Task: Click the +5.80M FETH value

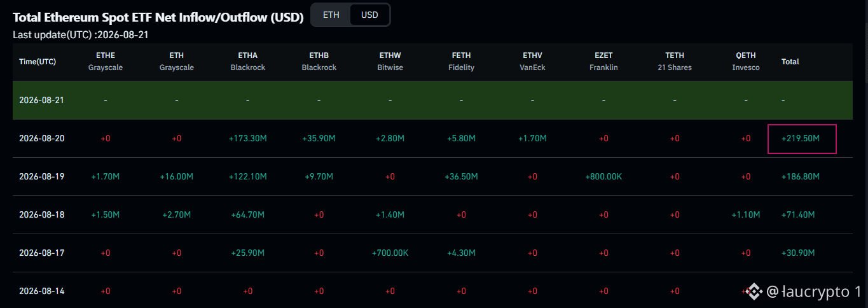Action: pos(461,138)
